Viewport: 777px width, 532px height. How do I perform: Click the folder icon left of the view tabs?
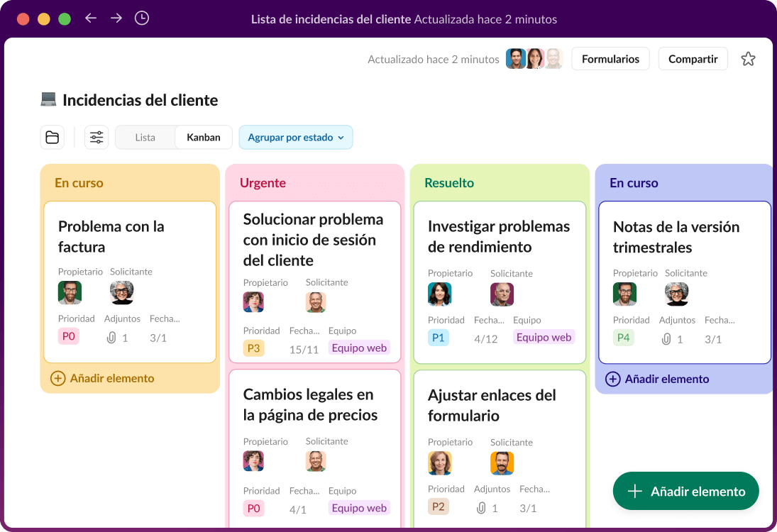tap(52, 137)
